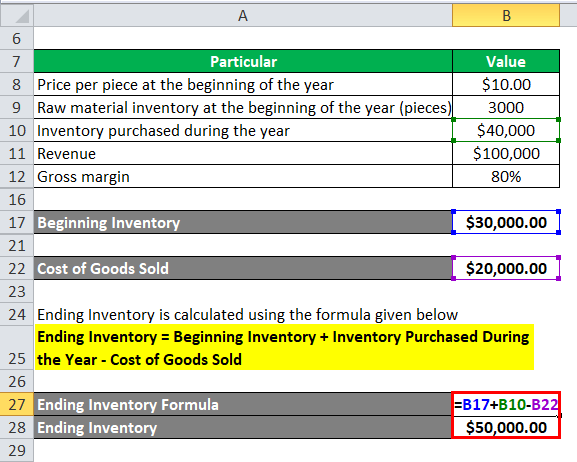Select column A header

[x=243, y=15]
